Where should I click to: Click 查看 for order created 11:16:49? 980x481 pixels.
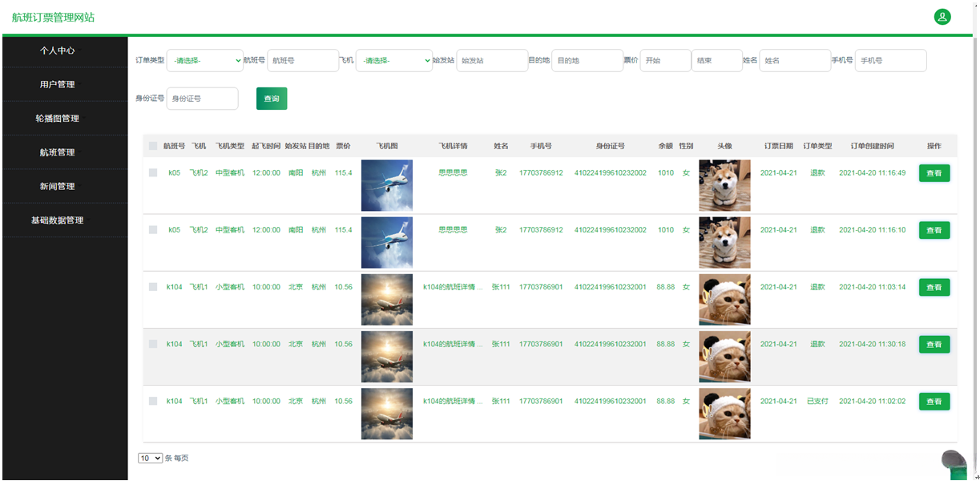(x=934, y=173)
